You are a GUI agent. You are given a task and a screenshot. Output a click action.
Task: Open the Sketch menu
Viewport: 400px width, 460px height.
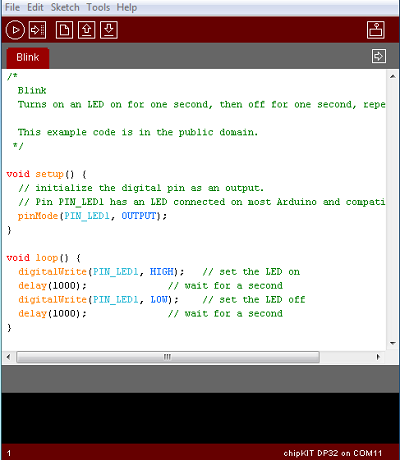[65, 7]
